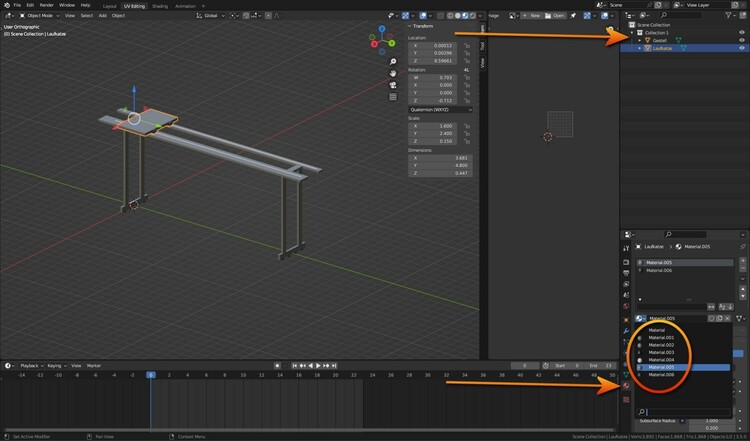Switch orthographic/perspective grid icon
The width and height of the screenshot is (750, 441).
pyautogui.click(x=393, y=97)
